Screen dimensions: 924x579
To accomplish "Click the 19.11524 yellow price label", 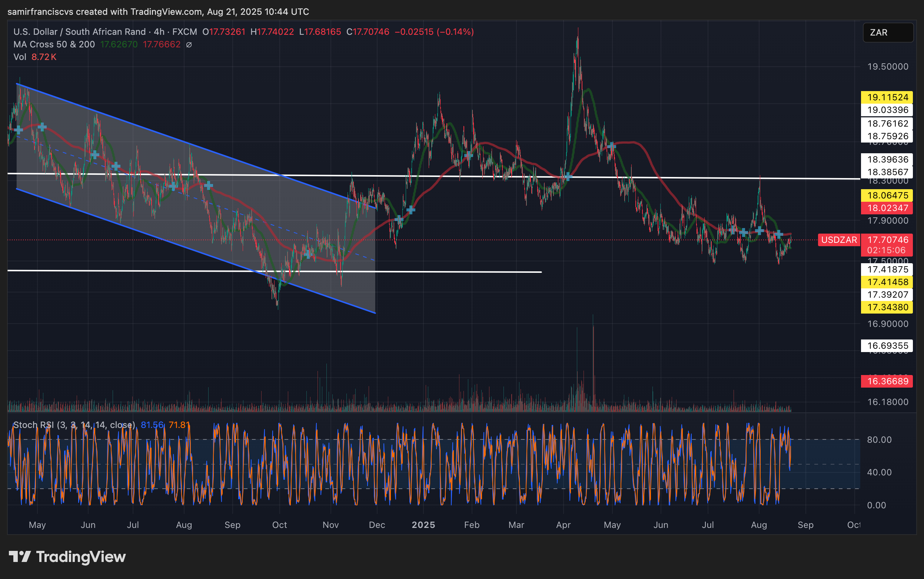I will [887, 97].
